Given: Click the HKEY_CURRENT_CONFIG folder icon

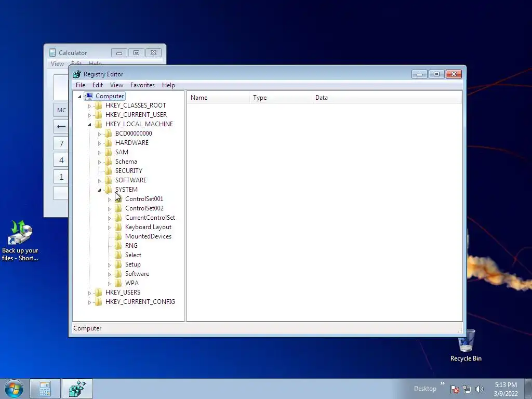Looking at the screenshot, I should point(98,302).
